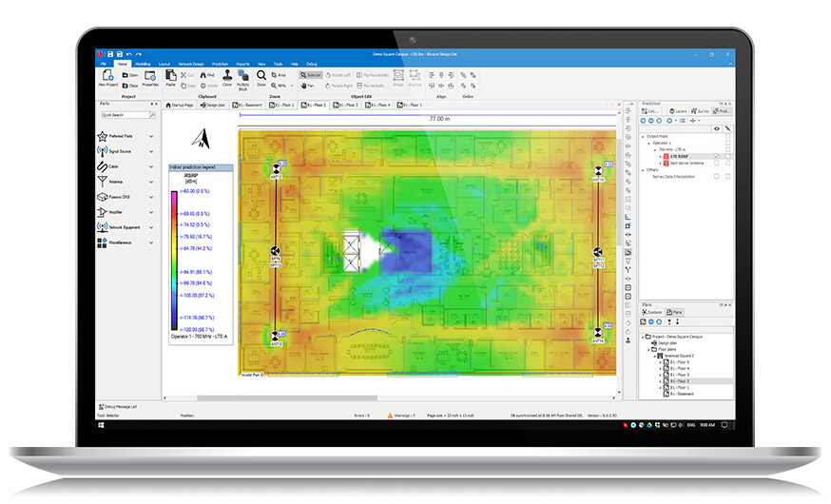831x504 pixels.
Task: Open Debug Message List at bottom
Action: click(x=118, y=406)
